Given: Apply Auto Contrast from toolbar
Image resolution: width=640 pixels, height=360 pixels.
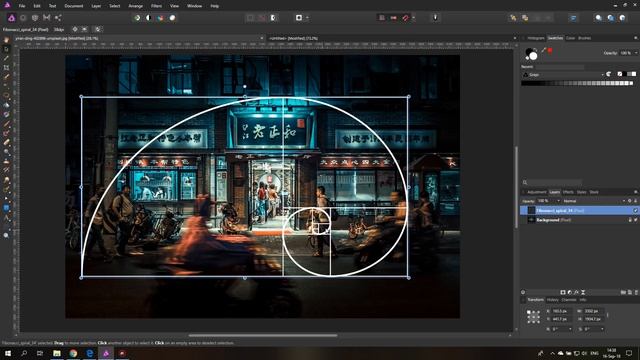Looking at the screenshot, I should click(x=149, y=18).
